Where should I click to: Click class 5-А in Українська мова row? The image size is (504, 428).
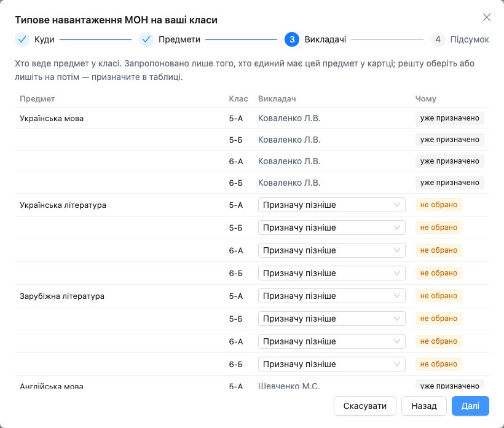[x=236, y=118]
